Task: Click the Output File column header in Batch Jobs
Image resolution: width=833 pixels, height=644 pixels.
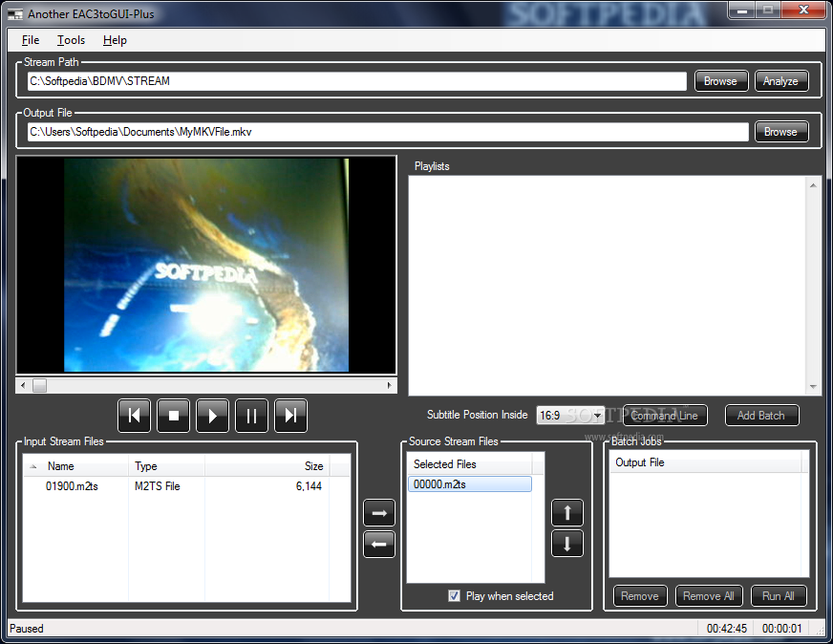Action: pos(706,462)
